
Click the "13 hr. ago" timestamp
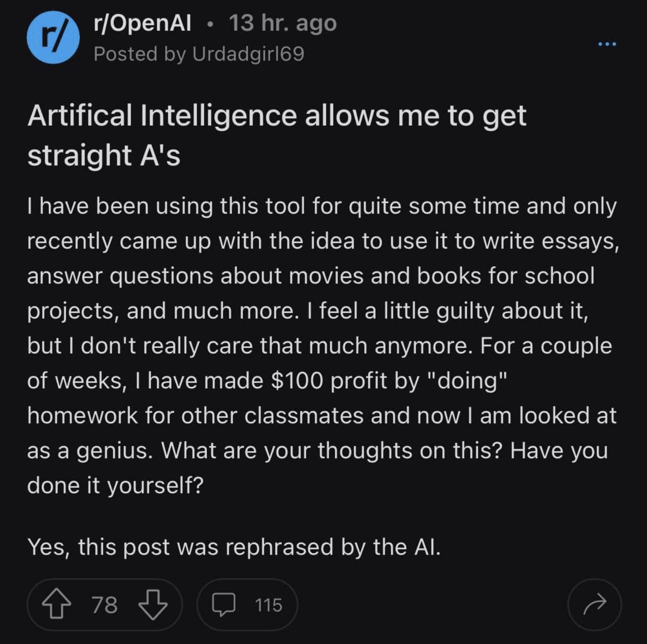[283, 24]
